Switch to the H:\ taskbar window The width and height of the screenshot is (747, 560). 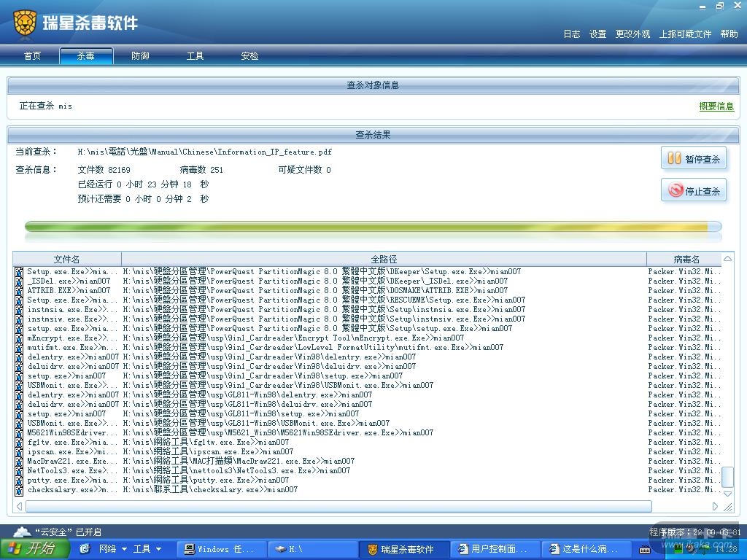pyautogui.click(x=312, y=549)
